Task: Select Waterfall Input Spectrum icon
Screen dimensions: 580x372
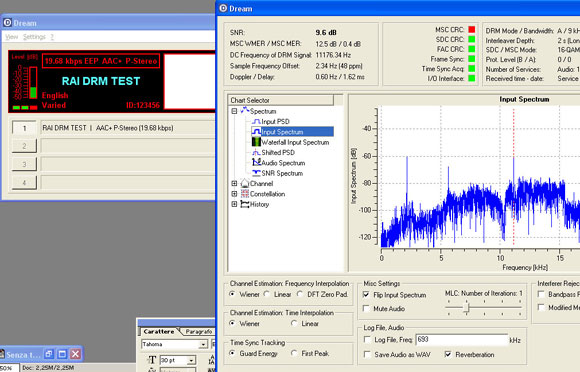Action: click(x=256, y=142)
